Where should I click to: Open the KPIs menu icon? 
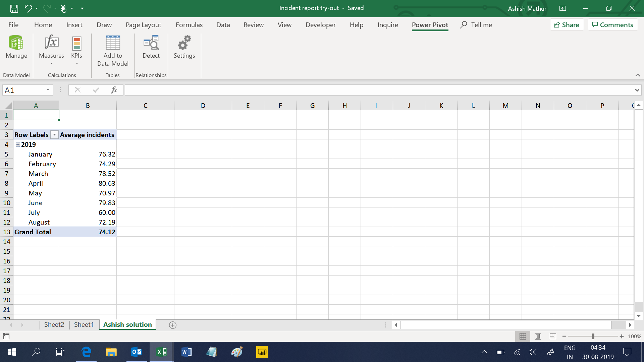(76, 43)
